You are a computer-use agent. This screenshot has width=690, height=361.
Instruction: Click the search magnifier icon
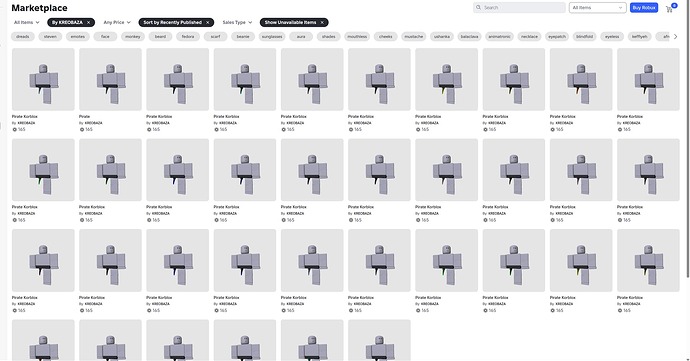pos(478,7)
